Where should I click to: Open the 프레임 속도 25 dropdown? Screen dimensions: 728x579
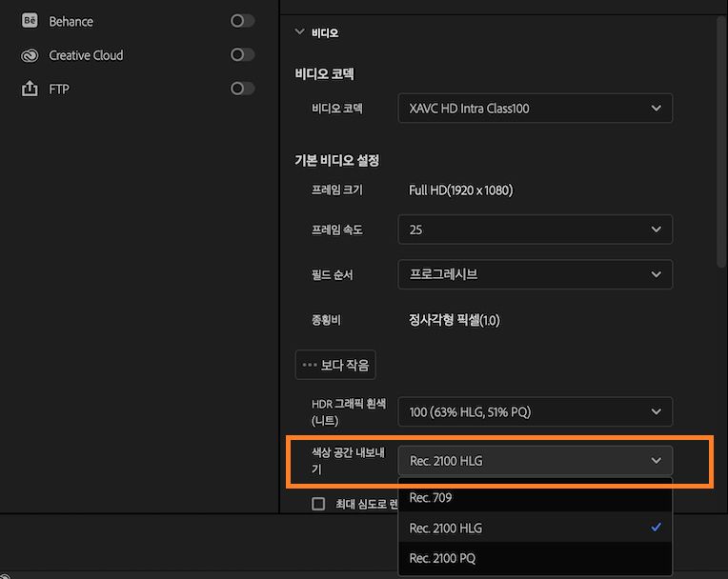(535, 230)
